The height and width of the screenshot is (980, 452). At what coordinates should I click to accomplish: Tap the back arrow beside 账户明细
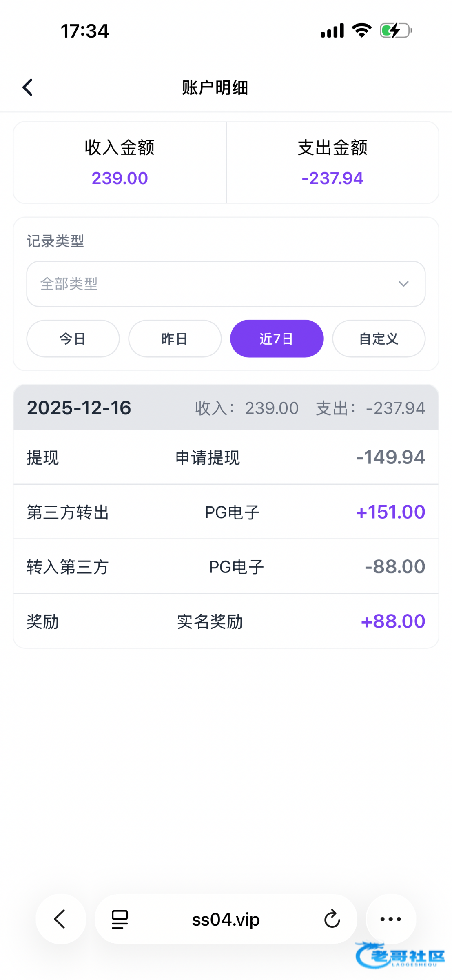point(28,87)
